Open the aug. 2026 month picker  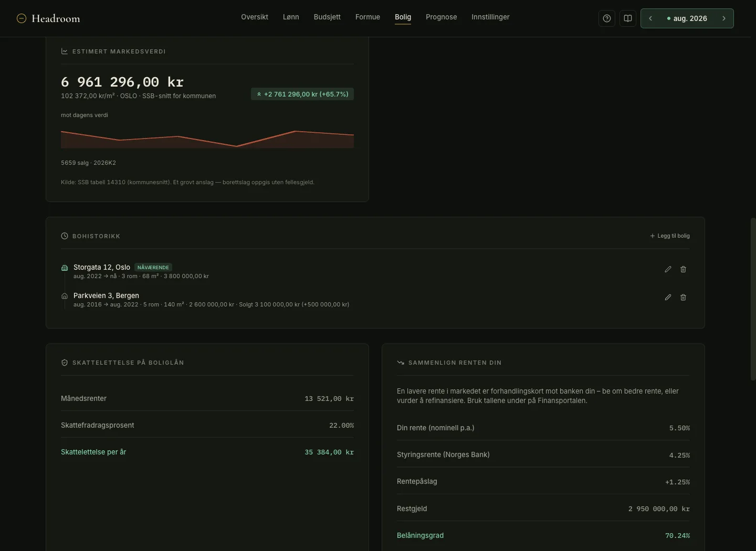687,18
